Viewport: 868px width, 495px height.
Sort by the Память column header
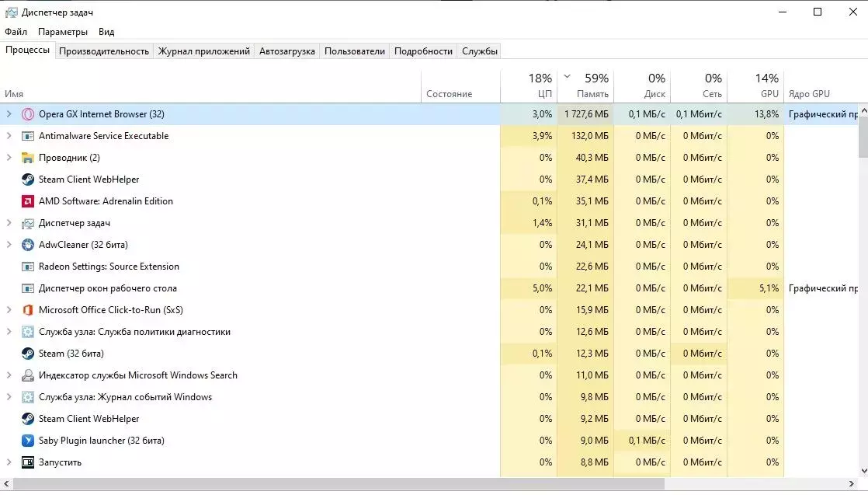(585, 87)
